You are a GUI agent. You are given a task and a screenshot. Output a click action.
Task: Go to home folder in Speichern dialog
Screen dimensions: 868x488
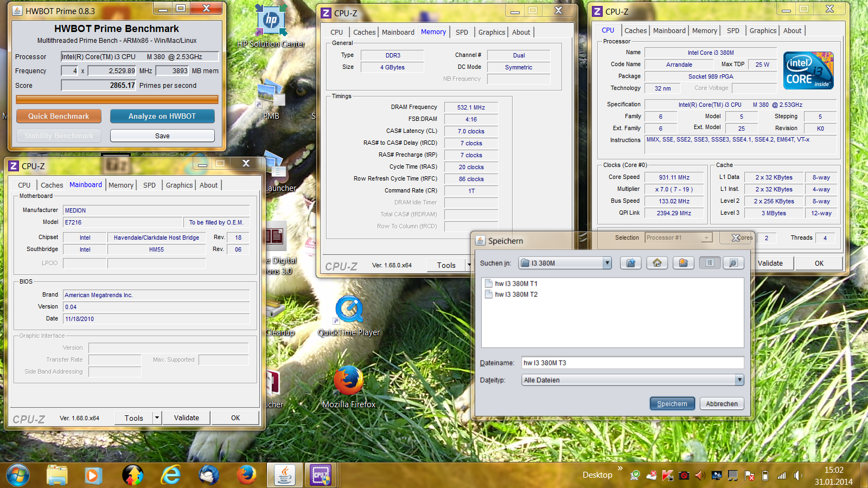point(657,263)
